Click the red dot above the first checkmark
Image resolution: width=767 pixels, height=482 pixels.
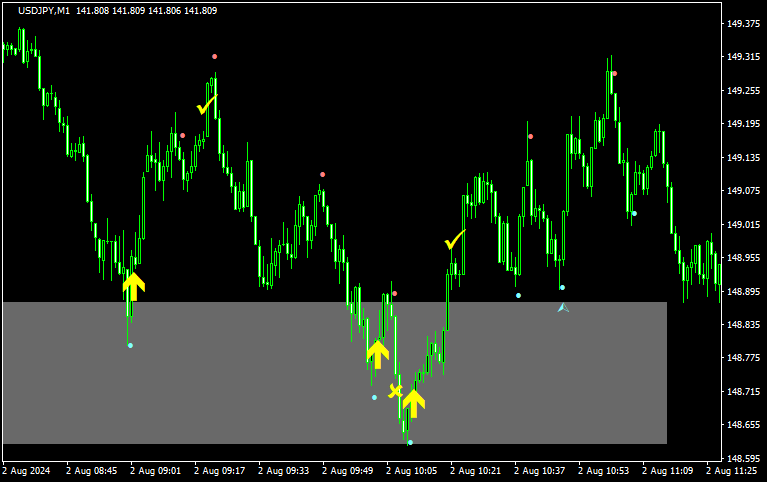tap(214, 57)
